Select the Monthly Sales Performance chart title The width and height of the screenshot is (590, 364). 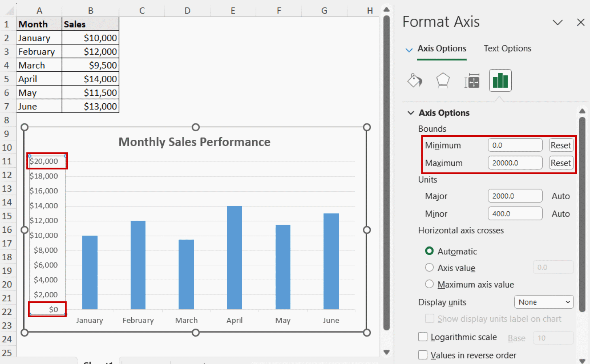(x=194, y=142)
